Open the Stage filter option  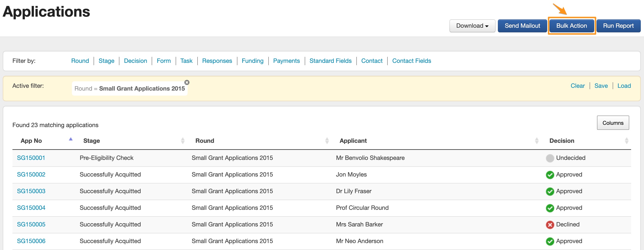coord(106,61)
